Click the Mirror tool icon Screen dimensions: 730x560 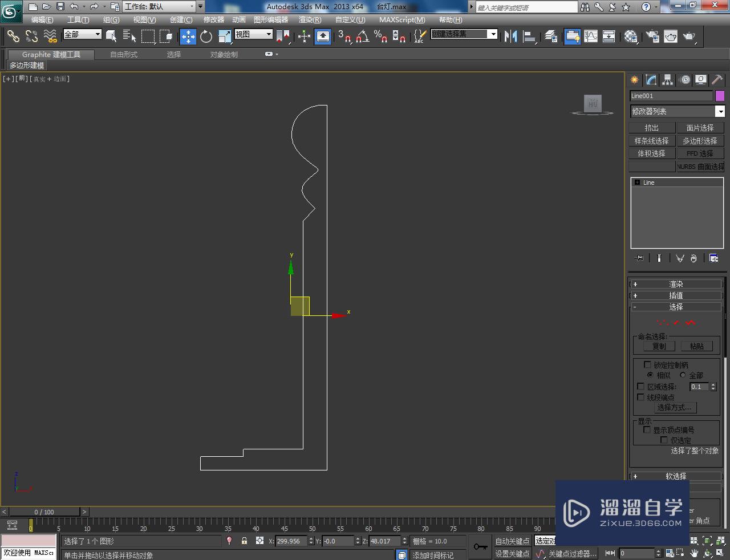coord(511,36)
